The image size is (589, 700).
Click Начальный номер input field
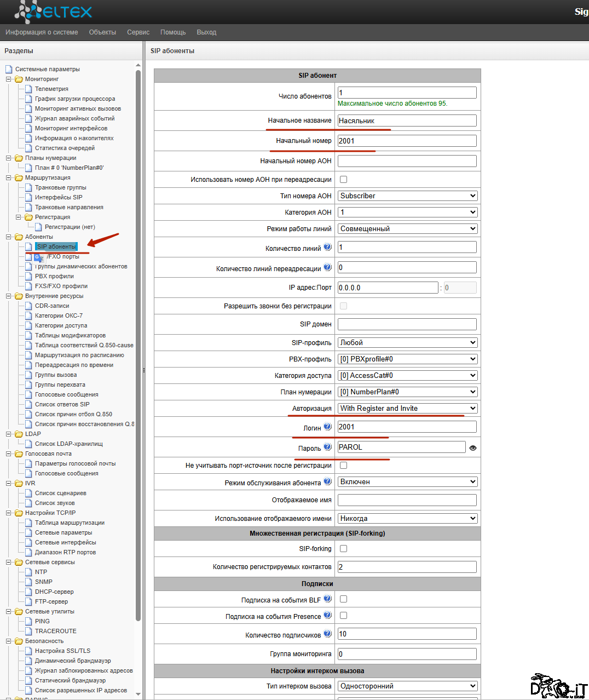pos(407,141)
